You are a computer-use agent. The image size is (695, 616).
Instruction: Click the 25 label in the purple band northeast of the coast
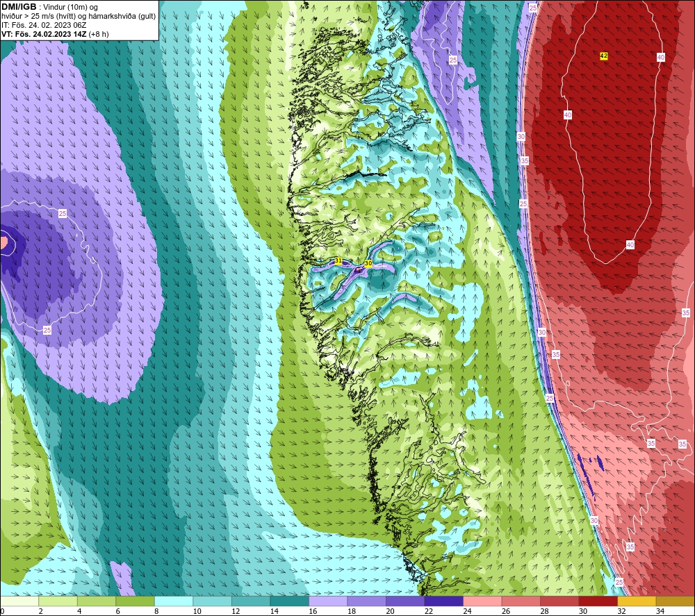[452, 60]
